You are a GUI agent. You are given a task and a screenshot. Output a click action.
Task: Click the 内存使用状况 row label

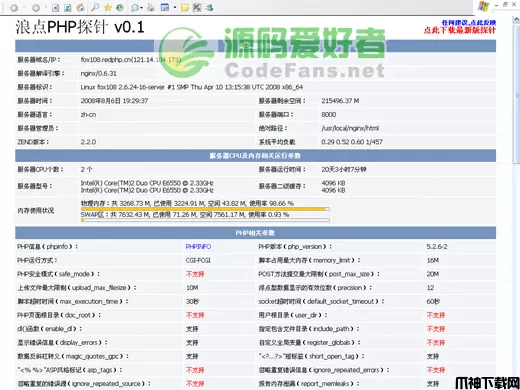pyautogui.click(x=36, y=210)
